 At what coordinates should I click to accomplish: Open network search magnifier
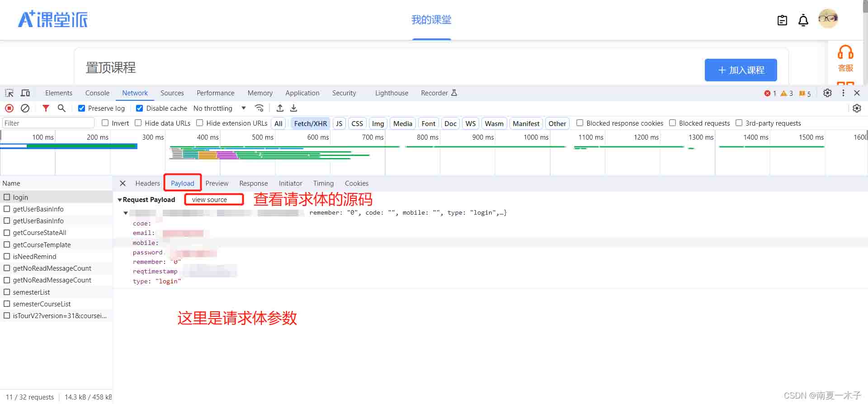coord(61,108)
